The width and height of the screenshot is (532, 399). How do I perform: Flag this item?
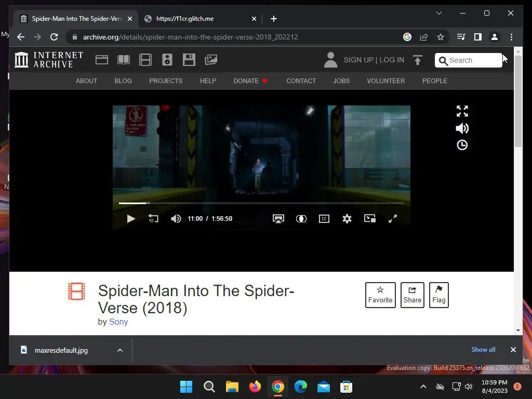pyautogui.click(x=438, y=295)
